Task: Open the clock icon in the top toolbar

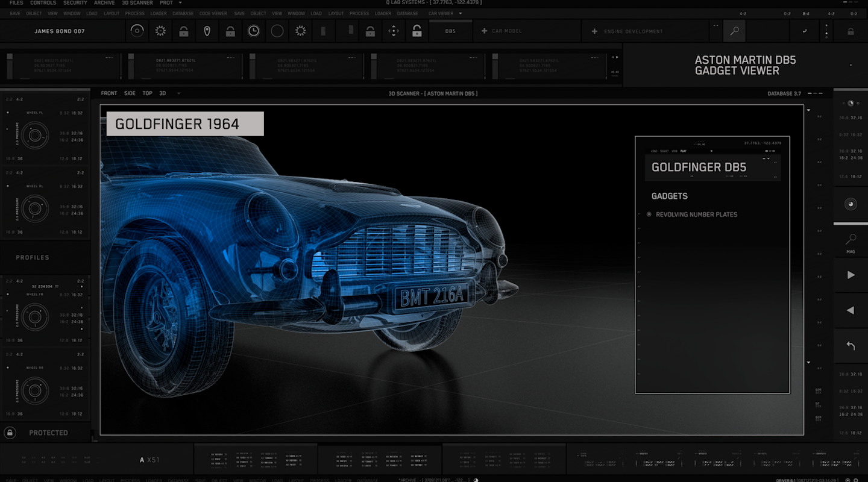Action: pyautogui.click(x=254, y=31)
